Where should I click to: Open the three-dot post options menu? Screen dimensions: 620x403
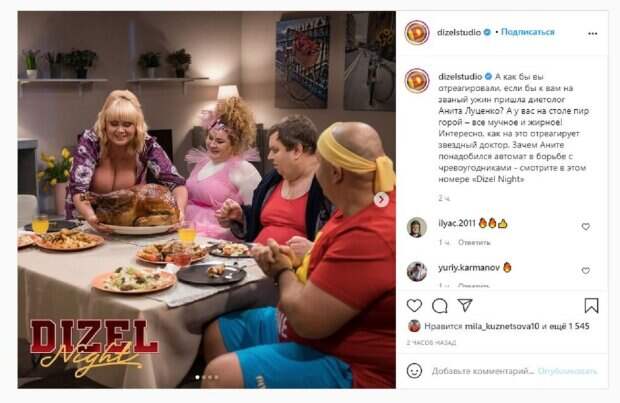(x=592, y=34)
